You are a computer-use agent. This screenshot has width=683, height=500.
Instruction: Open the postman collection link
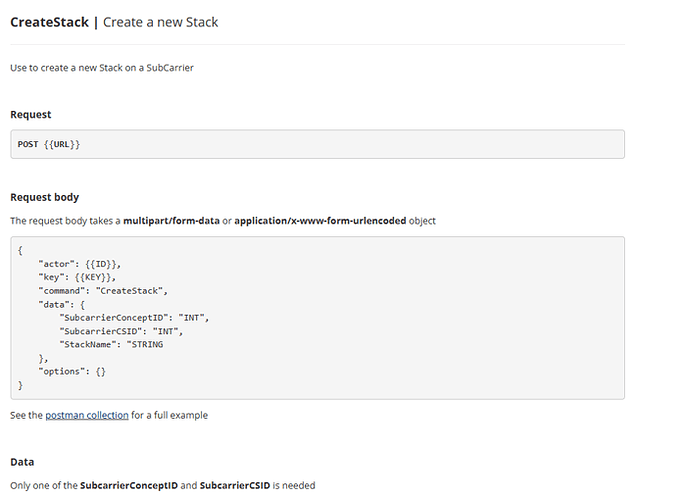tap(87, 415)
